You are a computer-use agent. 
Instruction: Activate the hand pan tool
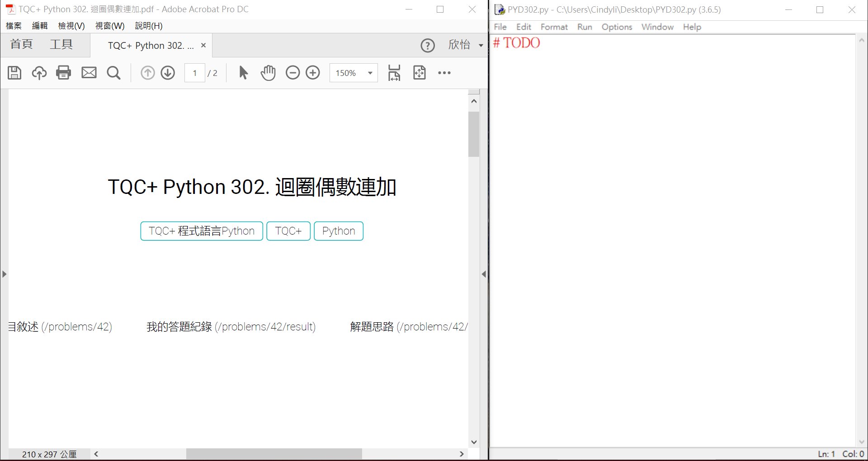268,73
